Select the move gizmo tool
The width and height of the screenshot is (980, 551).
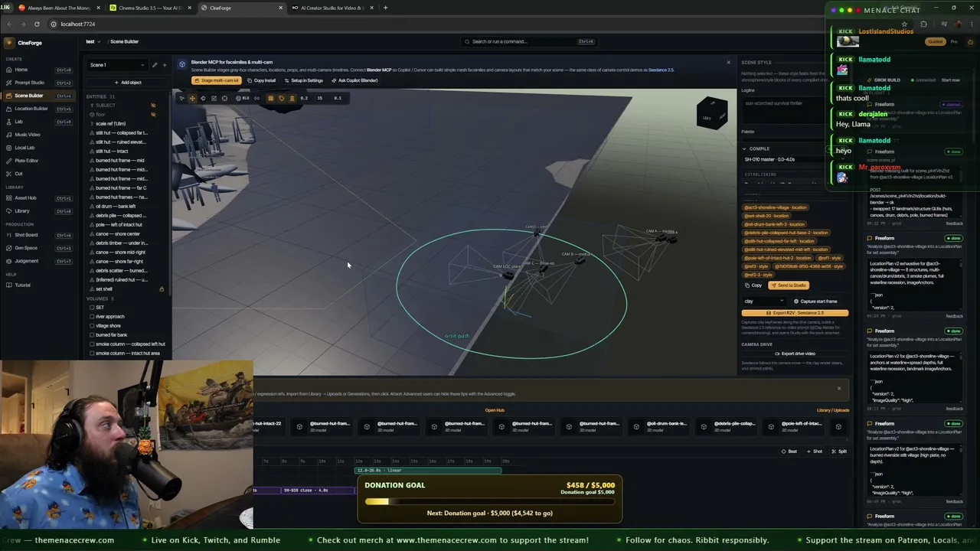[x=192, y=98]
